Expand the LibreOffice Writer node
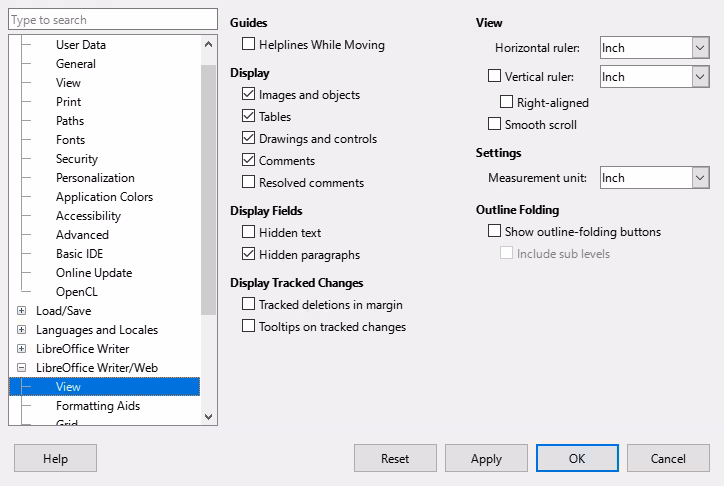Viewport: 724px width, 486px height. click(21, 348)
